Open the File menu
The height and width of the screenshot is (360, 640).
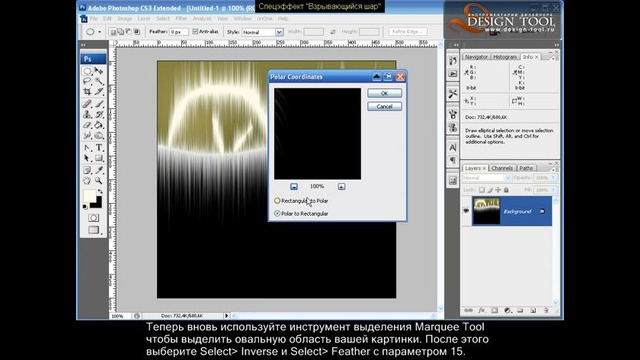coord(93,19)
